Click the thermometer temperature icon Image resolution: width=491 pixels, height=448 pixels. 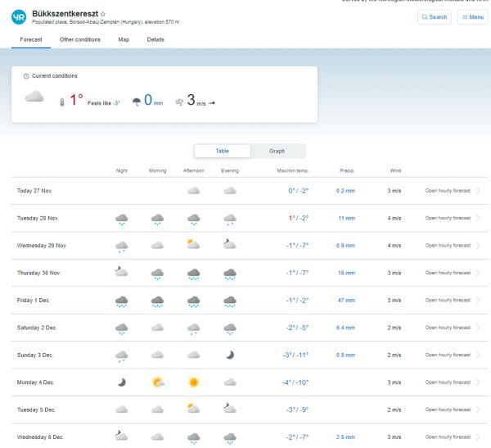61,102
